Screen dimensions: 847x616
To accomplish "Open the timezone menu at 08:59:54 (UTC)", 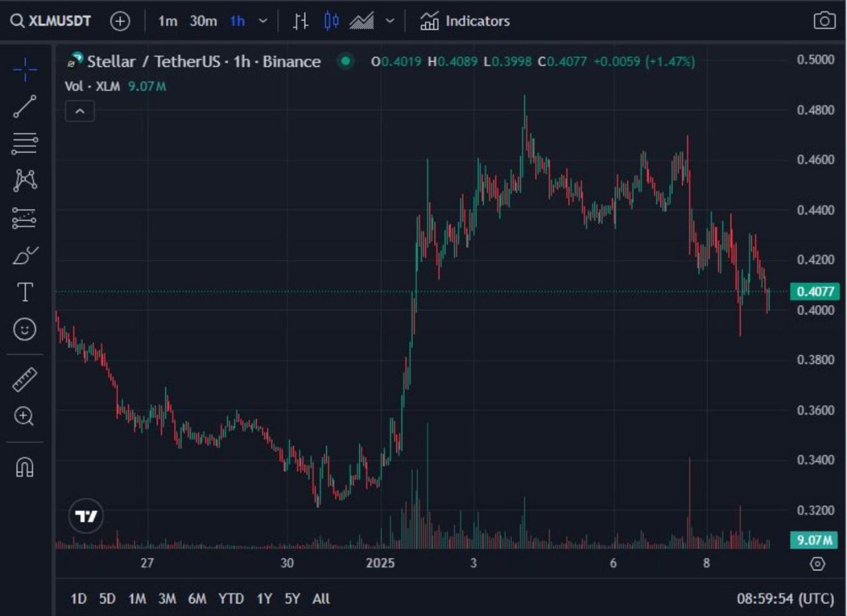I will point(785,599).
